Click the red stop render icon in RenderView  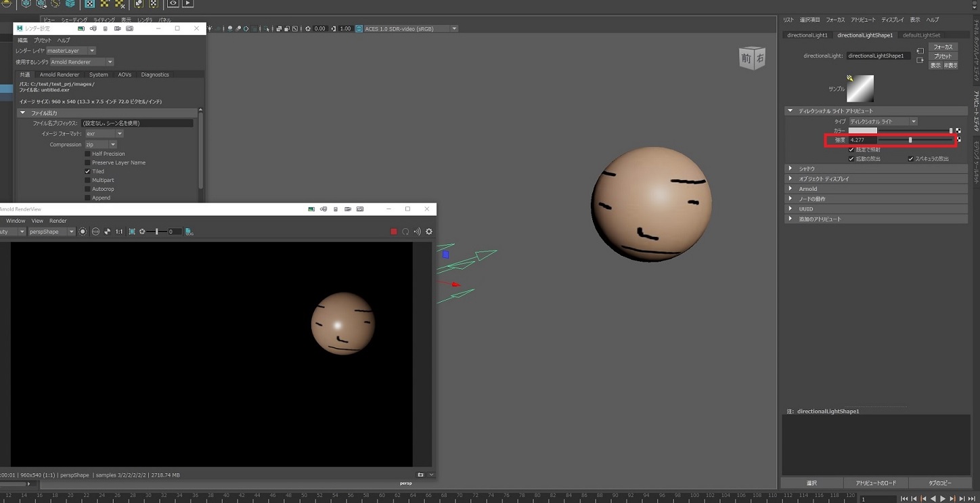[x=394, y=232]
